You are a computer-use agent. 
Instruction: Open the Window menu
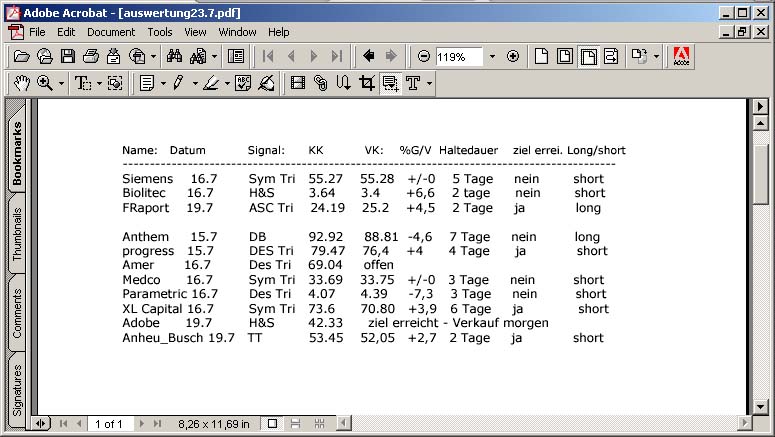click(x=237, y=32)
